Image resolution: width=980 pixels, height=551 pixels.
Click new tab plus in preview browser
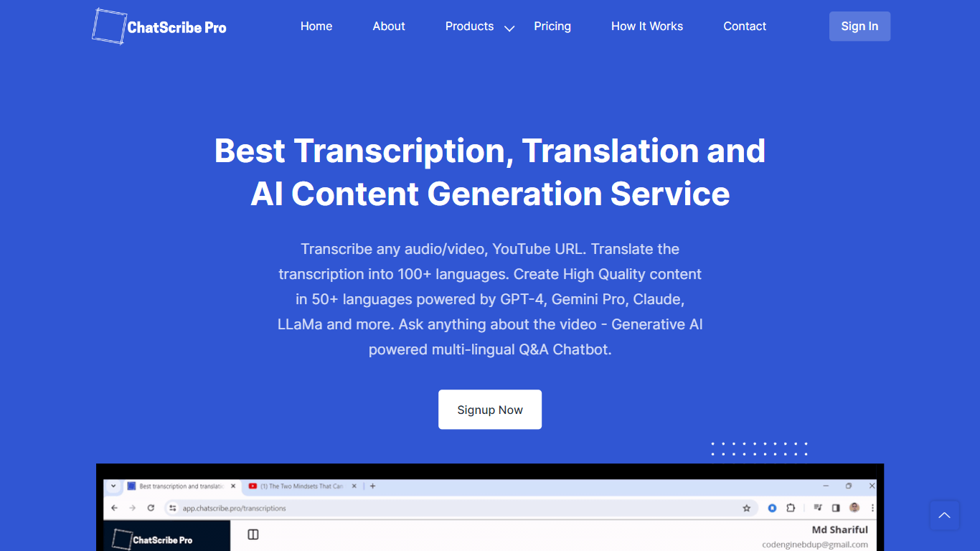[372, 486]
